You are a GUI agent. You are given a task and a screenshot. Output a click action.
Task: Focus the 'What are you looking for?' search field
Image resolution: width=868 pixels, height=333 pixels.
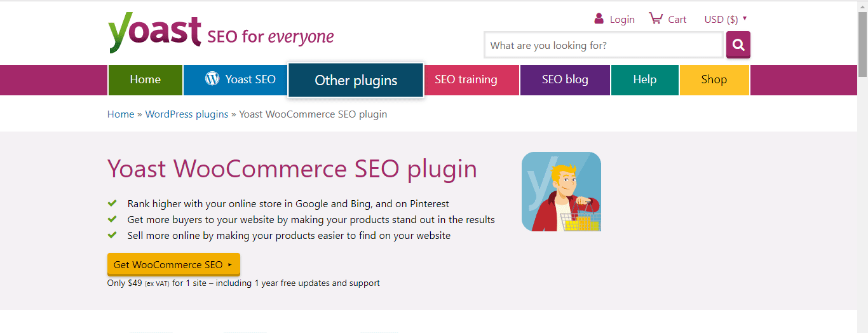(x=604, y=45)
